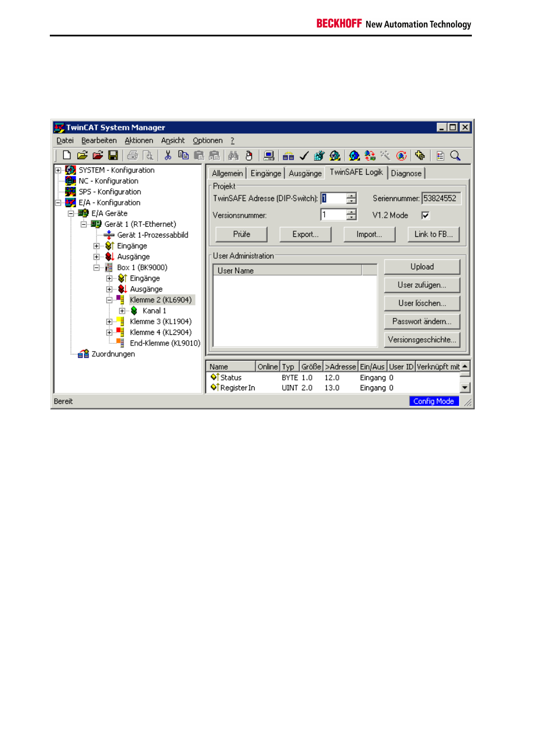
Task: Click the Reload I/O devices icon
Action: [370, 156]
